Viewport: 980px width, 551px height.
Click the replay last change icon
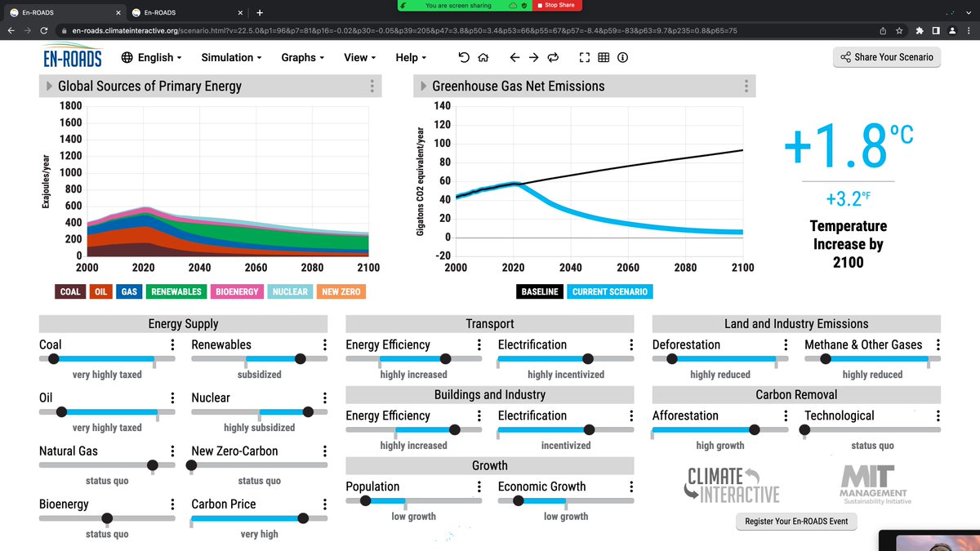(x=553, y=57)
